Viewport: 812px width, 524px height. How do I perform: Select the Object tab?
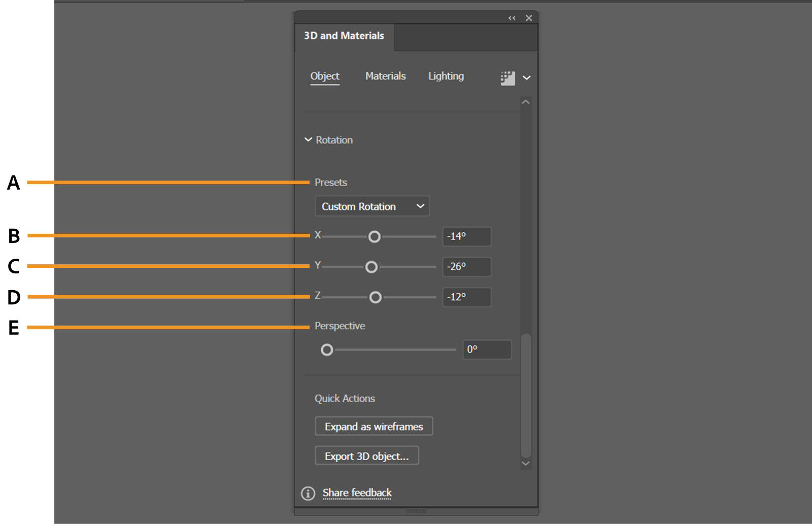pos(325,76)
